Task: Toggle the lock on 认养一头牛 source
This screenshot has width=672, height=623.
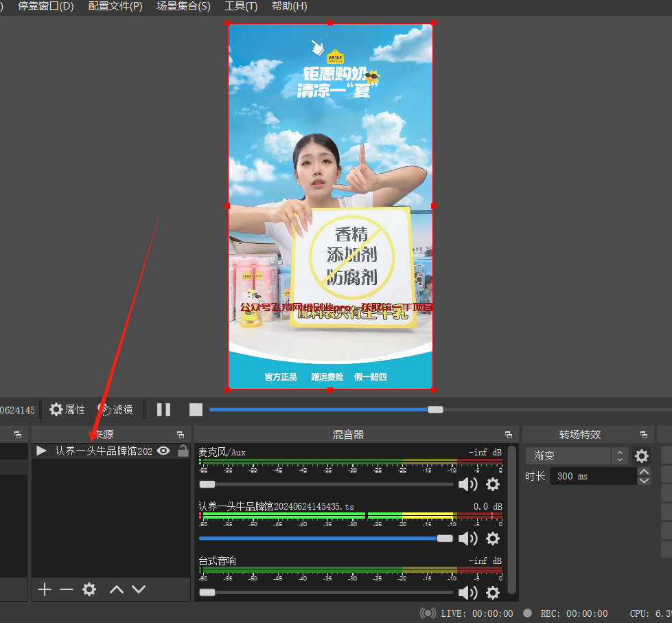Action: (183, 451)
